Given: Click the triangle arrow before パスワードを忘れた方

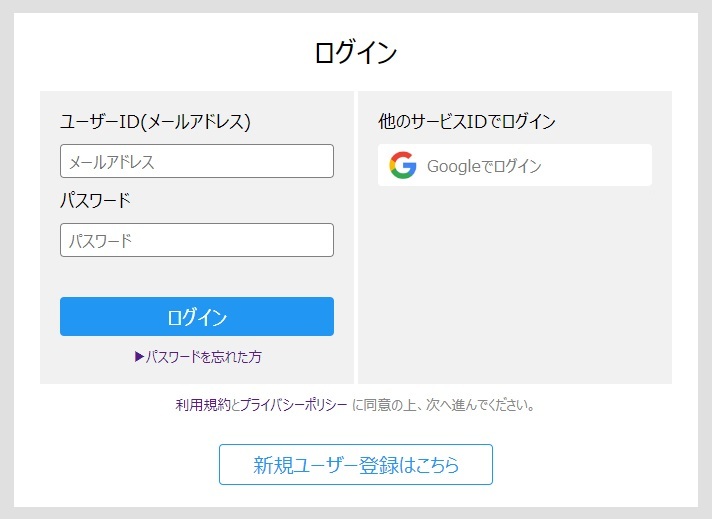Looking at the screenshot, I should pyautogui.click(x=139, y=356).
